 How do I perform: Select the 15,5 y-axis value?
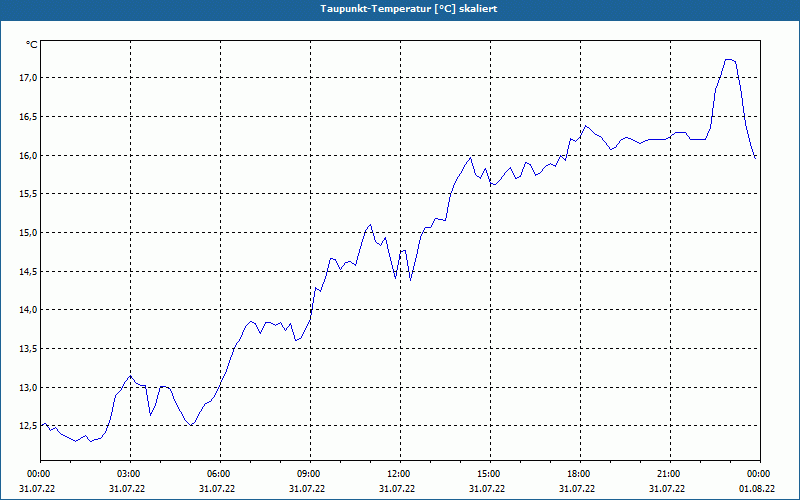click(x=28, y=194)
